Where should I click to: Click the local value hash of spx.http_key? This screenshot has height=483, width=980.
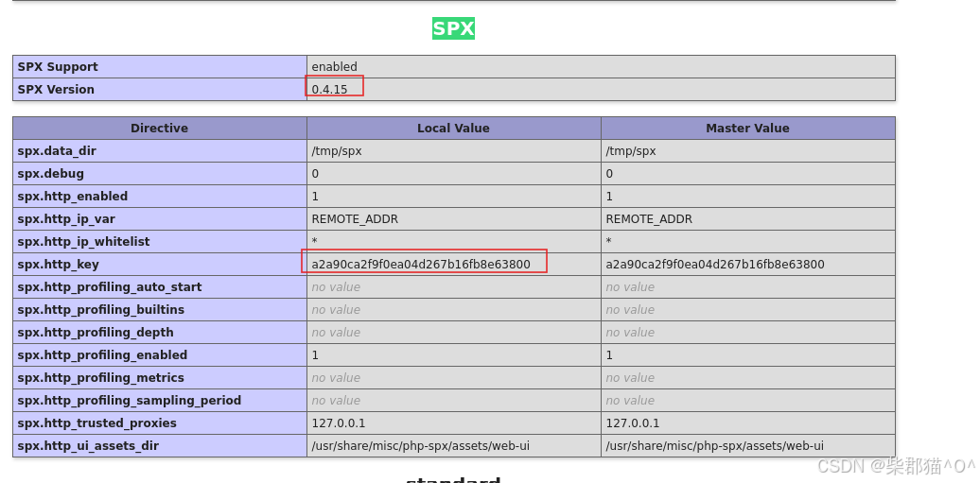421,265
